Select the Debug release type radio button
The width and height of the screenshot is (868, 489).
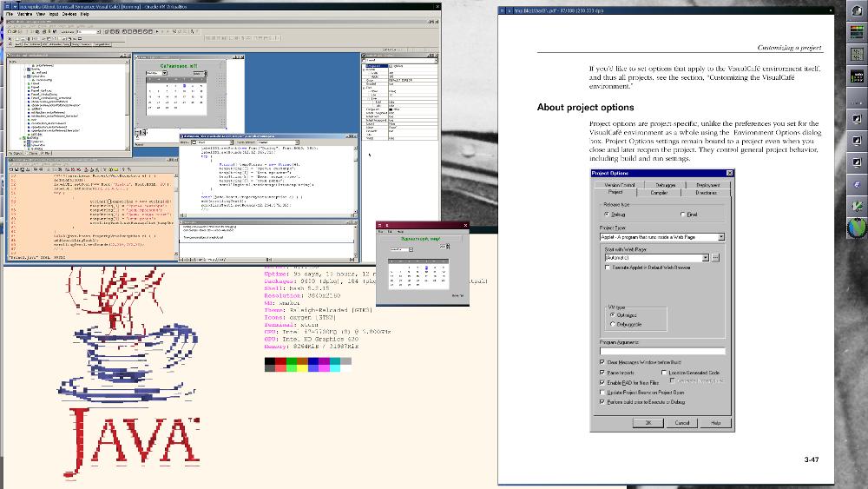(x=608, y=214)
